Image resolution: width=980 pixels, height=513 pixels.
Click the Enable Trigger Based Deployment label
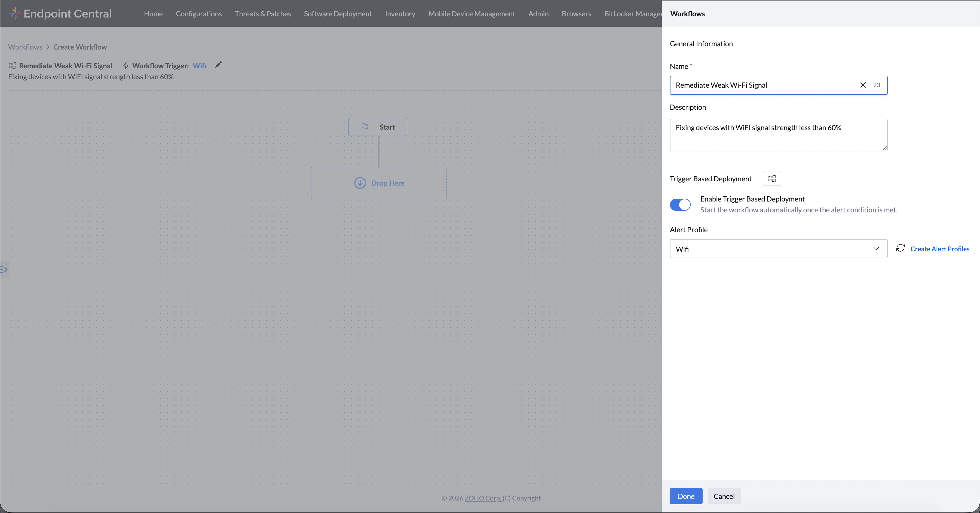coord(752,199)
